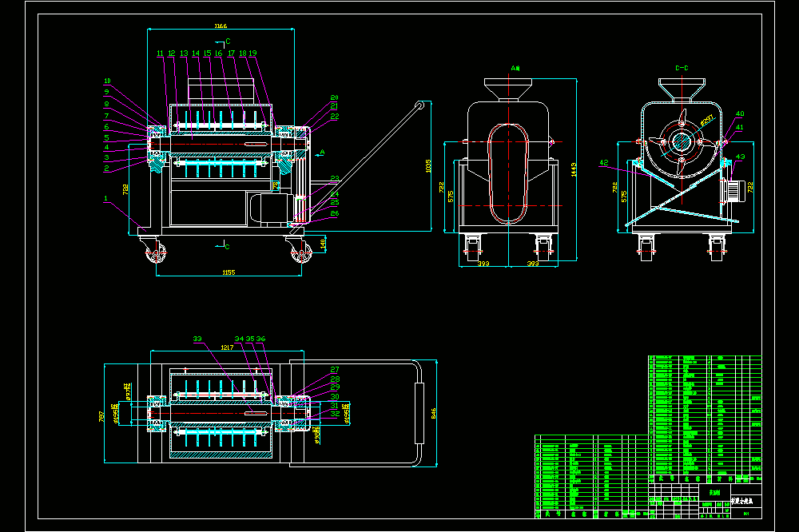Select part callout number 9
Image resolution: width=799 pixels, height=532 pixels.
point(106,92)
